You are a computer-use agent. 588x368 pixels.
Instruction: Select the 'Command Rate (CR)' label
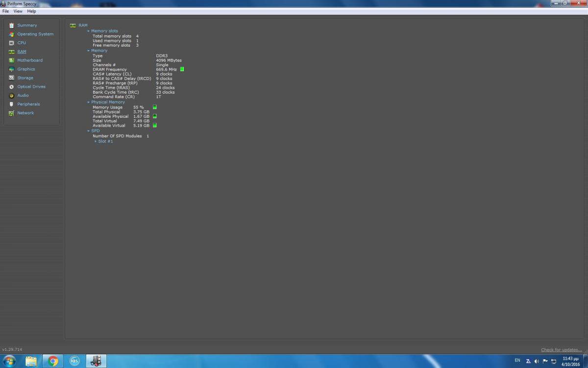click(x=114, y=97)
